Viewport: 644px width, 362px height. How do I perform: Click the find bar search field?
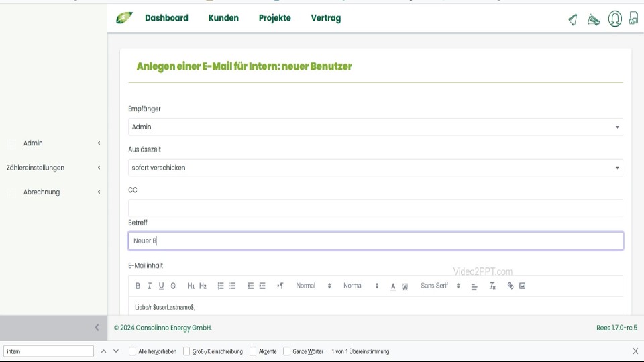click(x=48, y=351)
